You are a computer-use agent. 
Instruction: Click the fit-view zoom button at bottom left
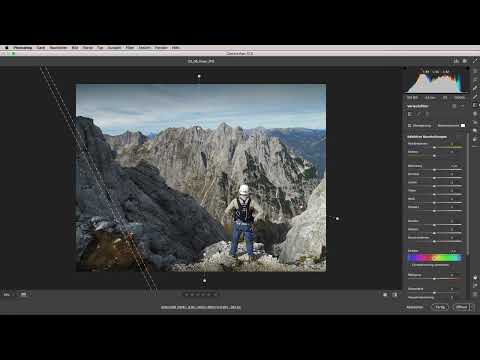pos(23,295)
